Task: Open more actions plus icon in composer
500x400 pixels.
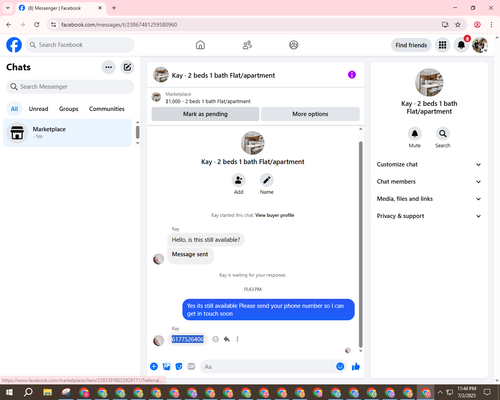Action: [x=154, y=367]
